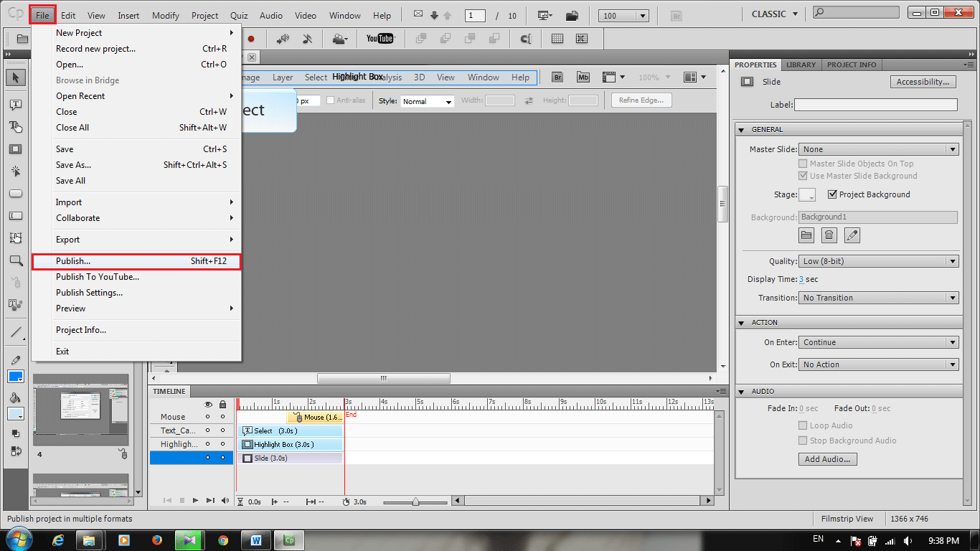Click the blue stroke color swatch
The width and height of the screenshot is (980, 551).
point(16,377)
